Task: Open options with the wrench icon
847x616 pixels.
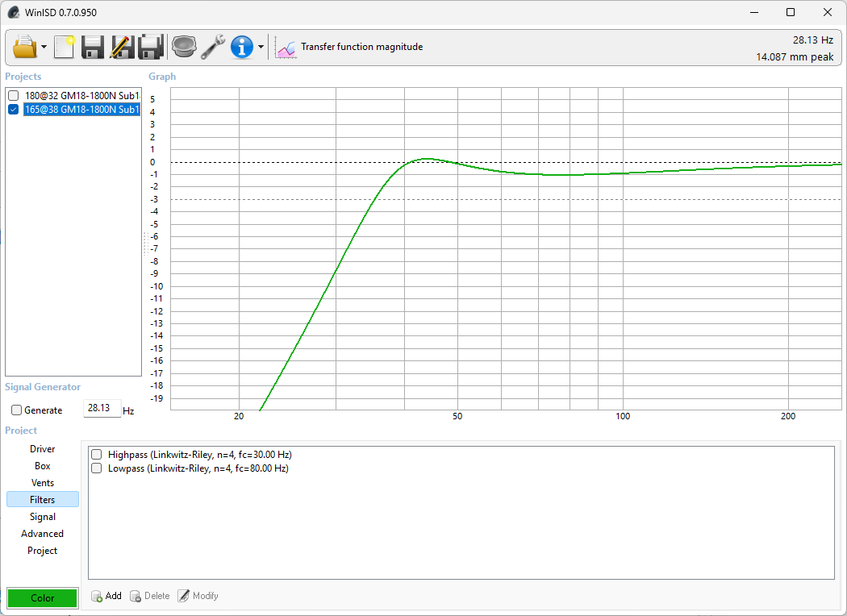Action: (213, 47)
